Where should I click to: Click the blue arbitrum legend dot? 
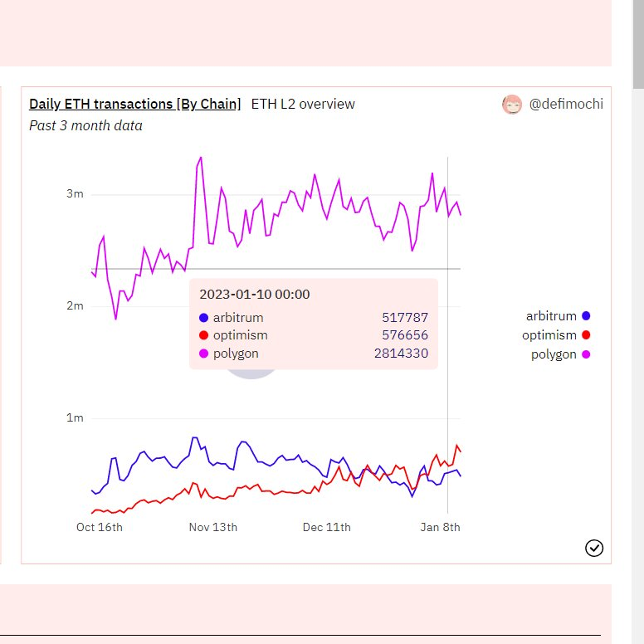coord(586,316)
